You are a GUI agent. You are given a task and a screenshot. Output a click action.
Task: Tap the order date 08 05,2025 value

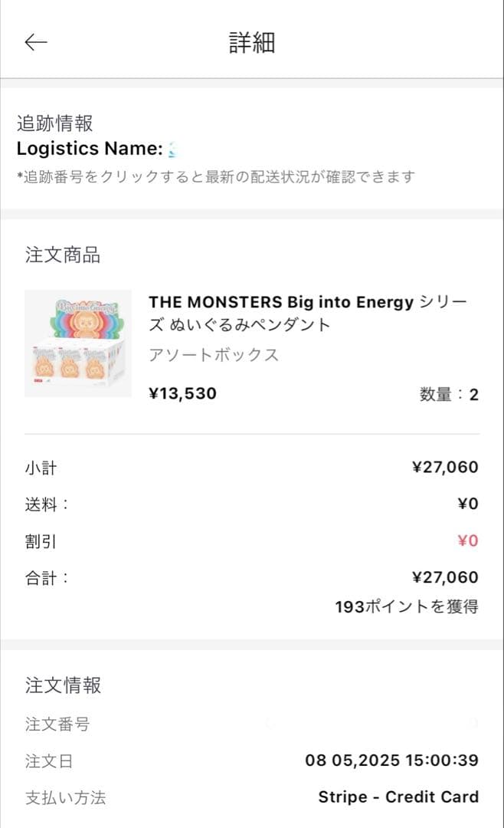(x=394, y=760)
